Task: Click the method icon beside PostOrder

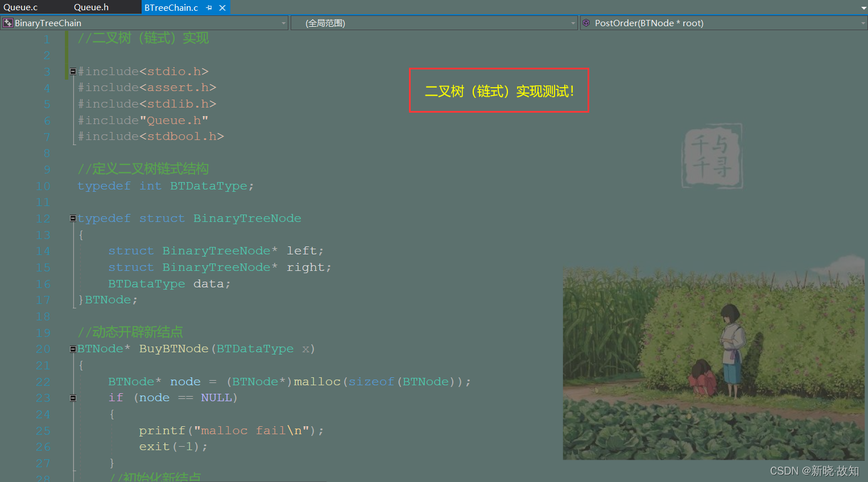Action: 586,23
